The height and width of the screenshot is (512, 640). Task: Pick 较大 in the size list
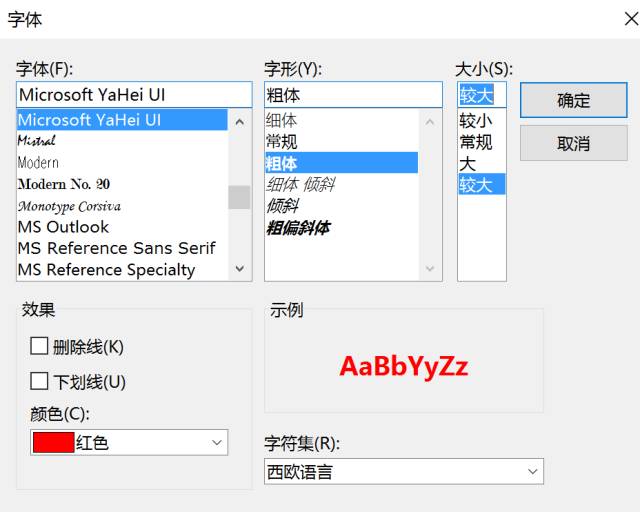pyautogui.click(x=482, y=184)
